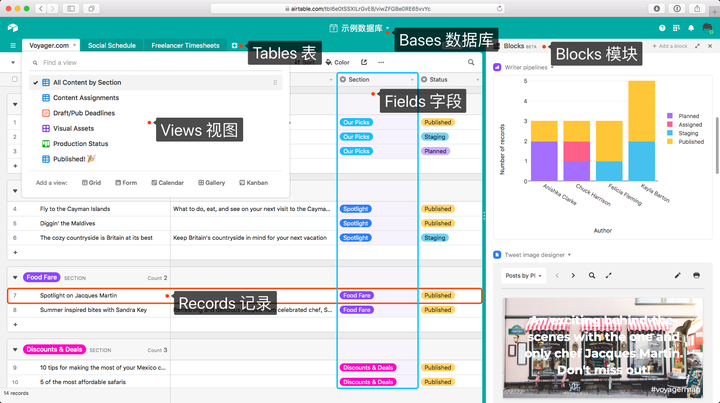This screenshot has width=720, height=403.
Task: Toggle the select-all records checkbox
Action: [15, 79]
